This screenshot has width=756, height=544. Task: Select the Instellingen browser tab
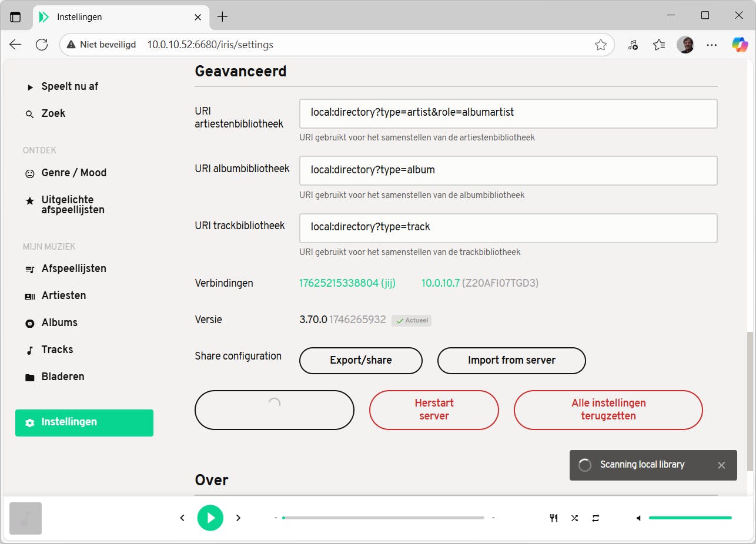tap(121, 17)
